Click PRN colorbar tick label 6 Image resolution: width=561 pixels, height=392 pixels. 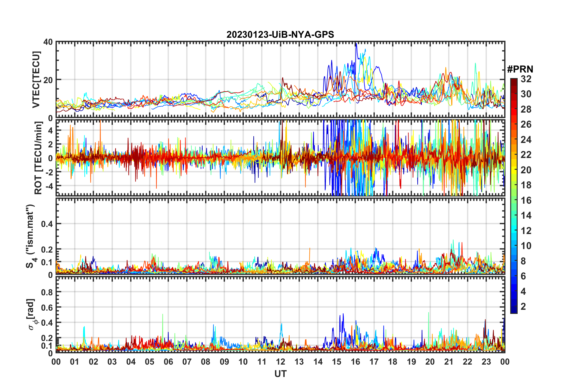click(x=523, y=276)
